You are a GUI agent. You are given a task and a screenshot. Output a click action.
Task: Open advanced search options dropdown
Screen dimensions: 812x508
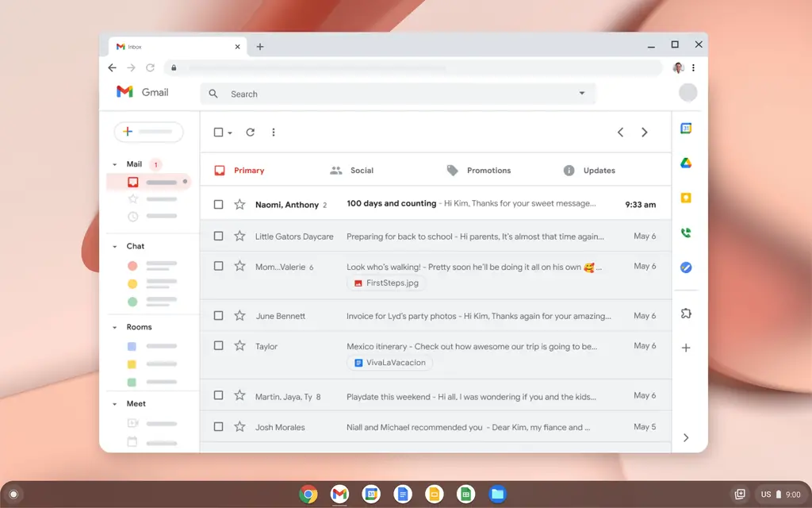581,94
